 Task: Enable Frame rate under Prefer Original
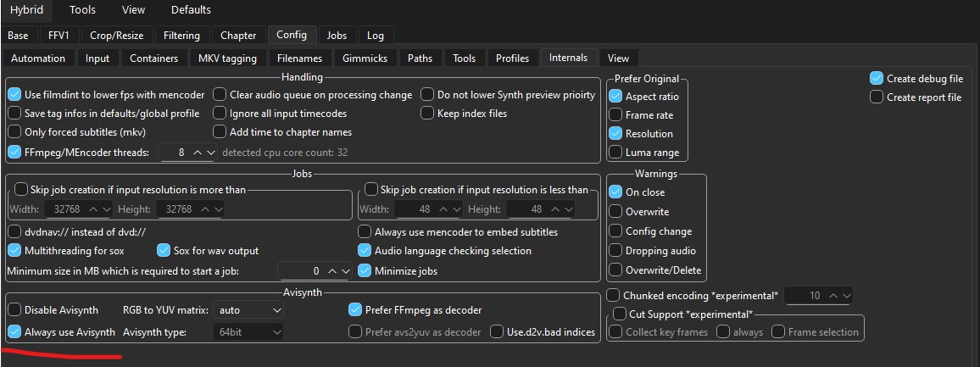[x=615, y=115]
